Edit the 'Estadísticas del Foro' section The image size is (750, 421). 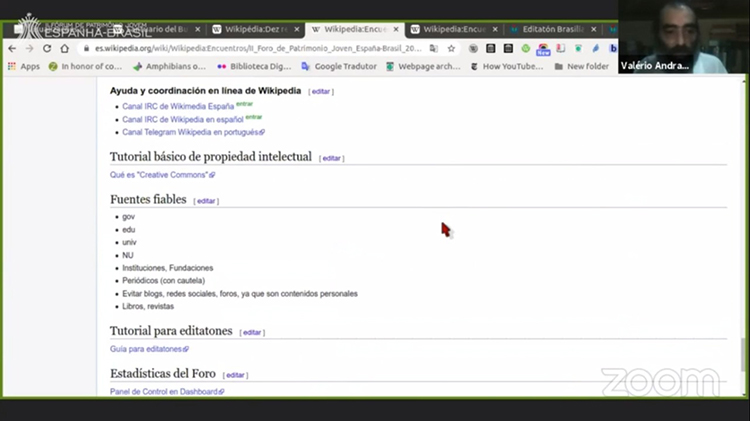pyautogui.click(x=235, y=375)
